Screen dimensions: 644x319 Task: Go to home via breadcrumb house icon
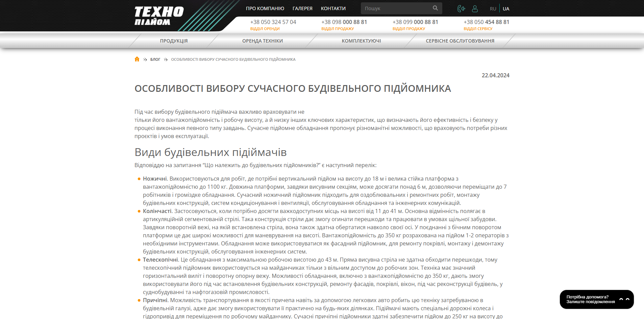click(x=137, y=59)
